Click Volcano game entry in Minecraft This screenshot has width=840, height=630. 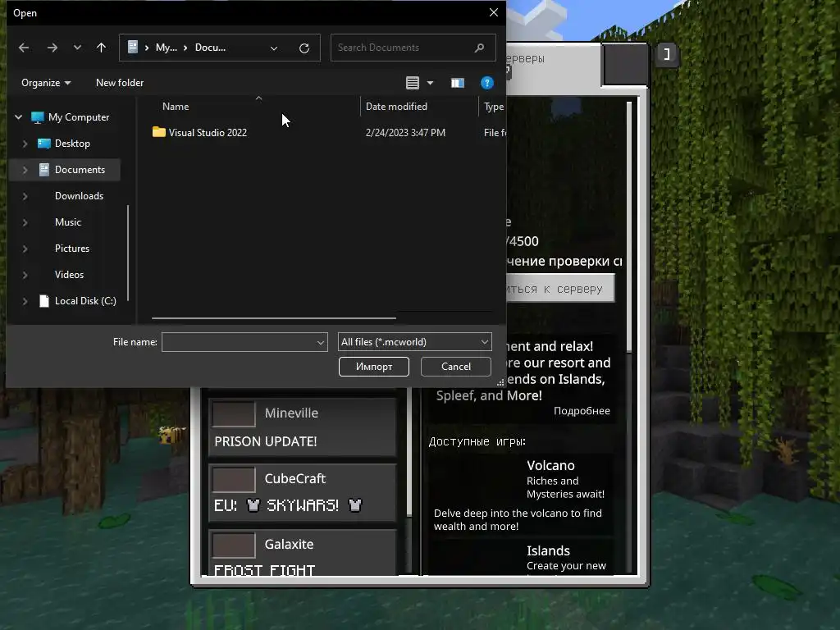pyautogui.click(x=521, y=495)
